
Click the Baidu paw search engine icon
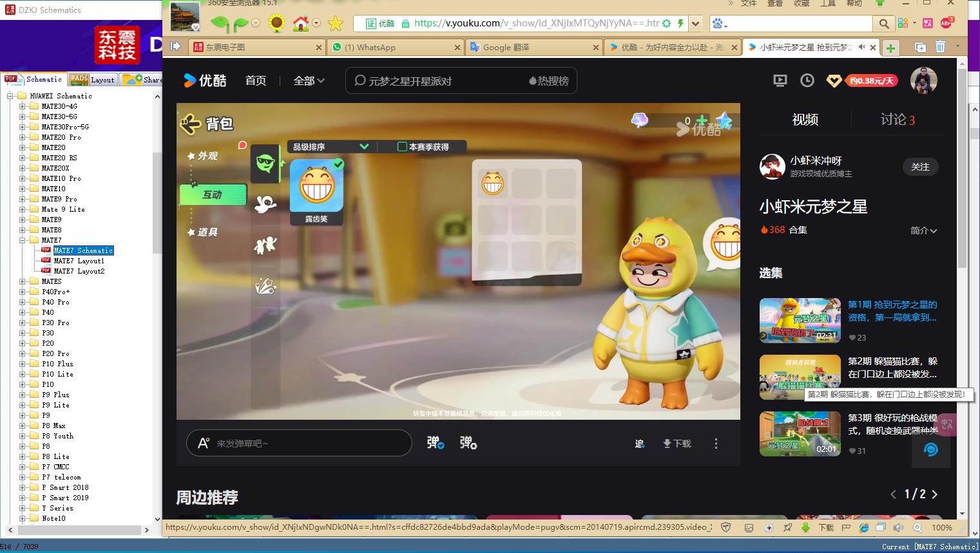(718, 24)
